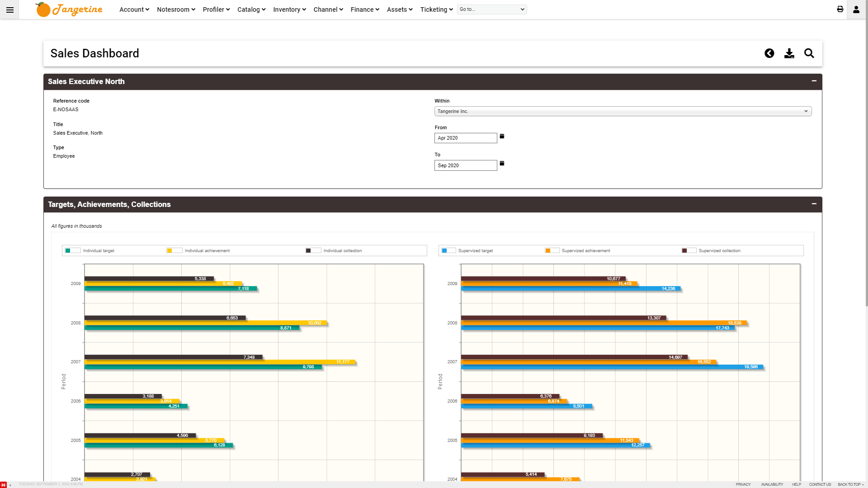Click the To date field
Image resolution: width=868 pixels, height=488 pixels.
tap(466, 165)
